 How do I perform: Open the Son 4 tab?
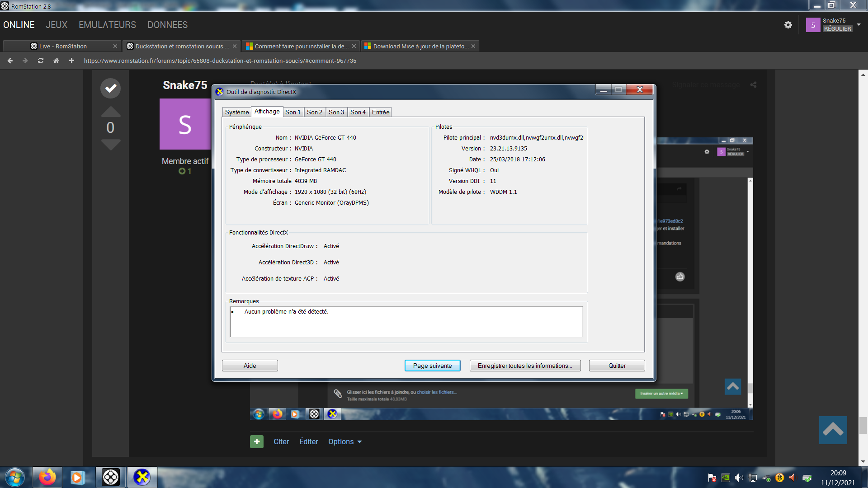tap(358, 112)
